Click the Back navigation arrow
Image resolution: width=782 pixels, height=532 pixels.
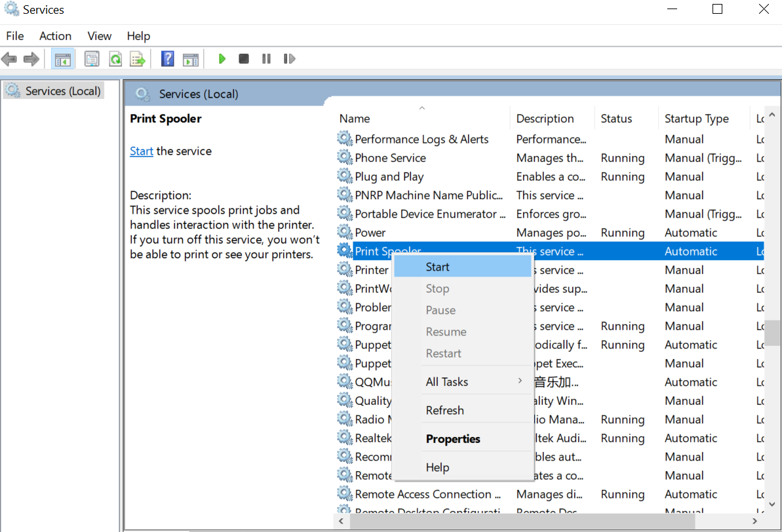pos(9,58)
